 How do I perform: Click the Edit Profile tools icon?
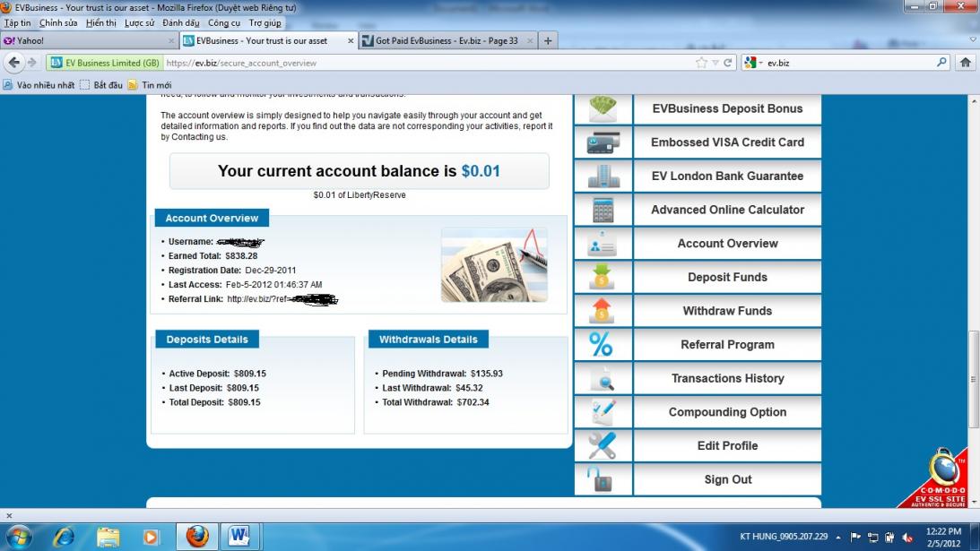tap(603, 446)
